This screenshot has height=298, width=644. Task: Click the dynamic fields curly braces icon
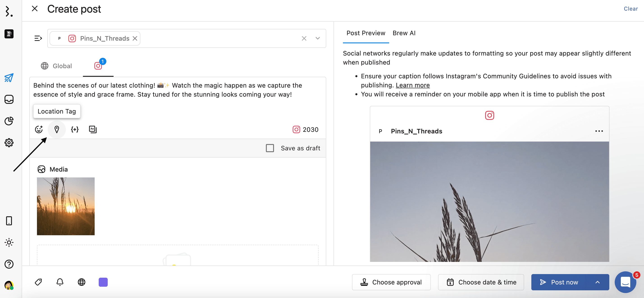pos(75,129)
